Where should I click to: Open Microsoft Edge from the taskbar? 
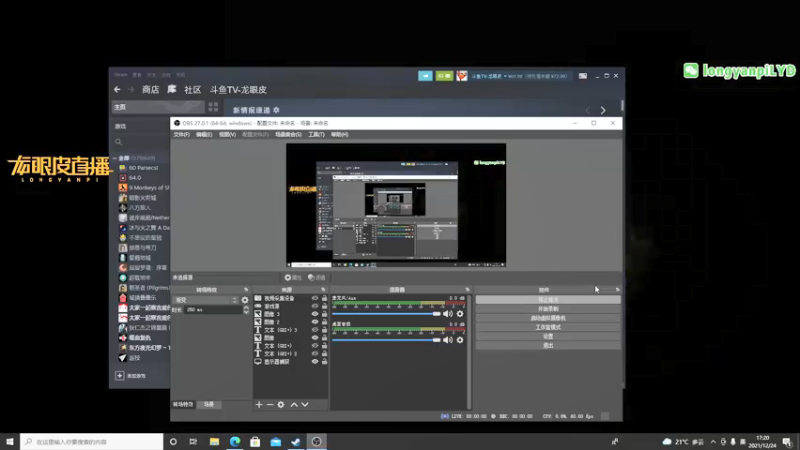[235, 441]
